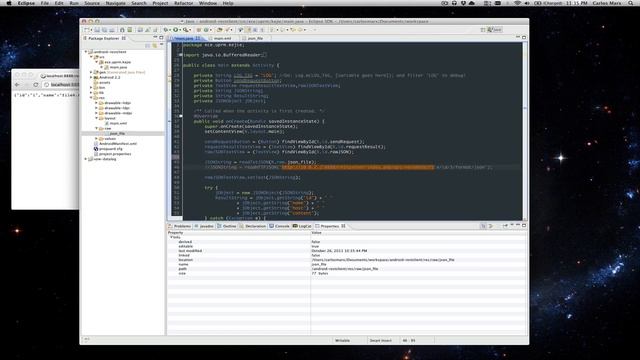Viewport: 640px width, 360px height.
Task: Maximize the Package Explorer view
Action: point(161,38)
